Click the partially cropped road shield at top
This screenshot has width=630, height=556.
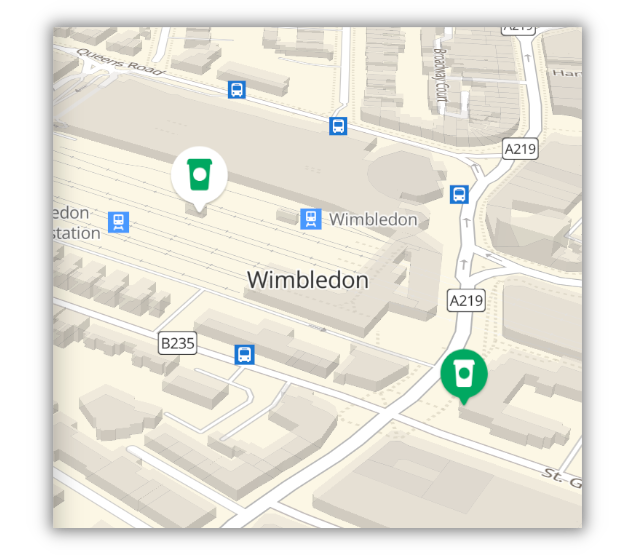coord(519,31)
